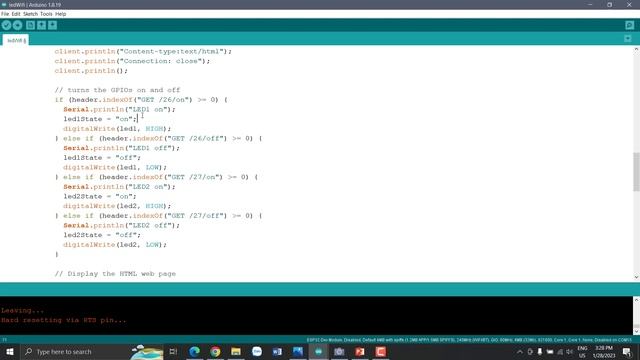
Task: Click console text 'Hard resetting via RTS pin...'
Action: pyautogui.click(x=64, y=320)
